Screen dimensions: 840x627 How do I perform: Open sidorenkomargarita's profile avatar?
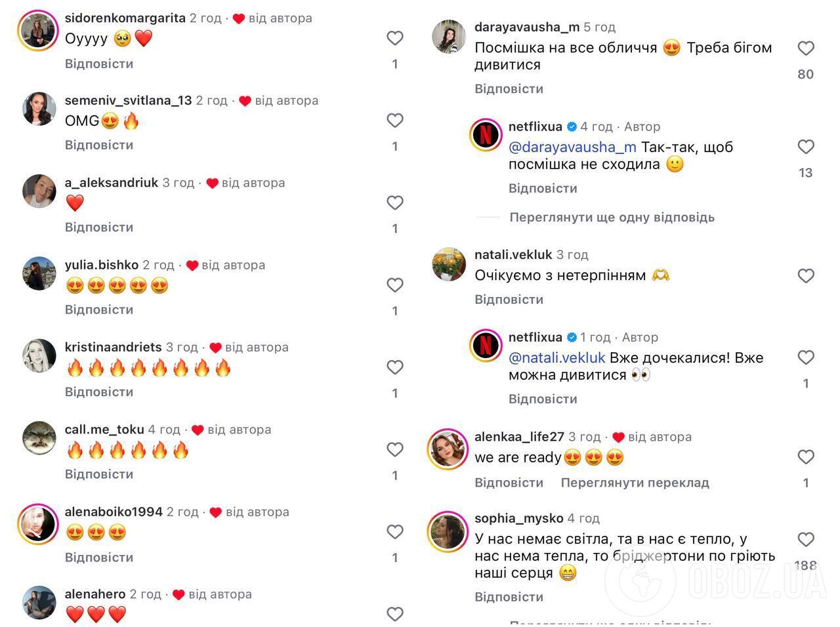[39, 30]
